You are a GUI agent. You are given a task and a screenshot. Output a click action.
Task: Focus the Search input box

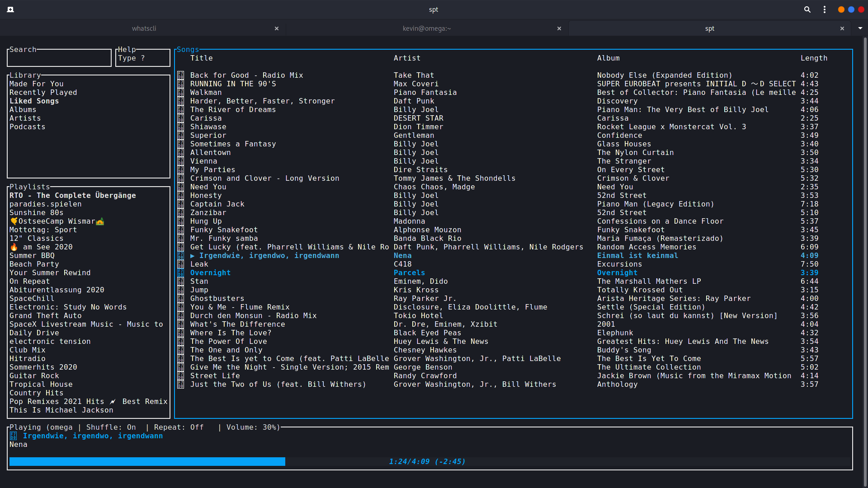click(59, 58)
